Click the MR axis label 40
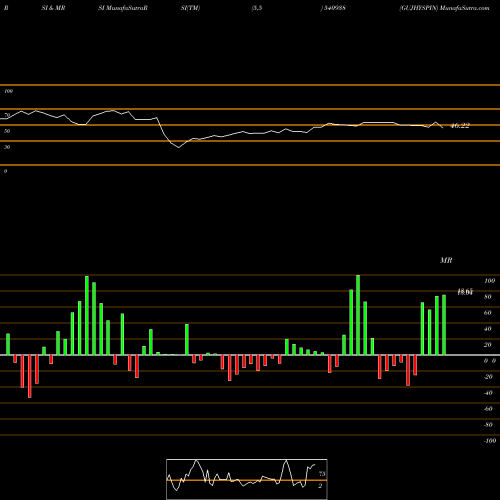 point(488,329)
